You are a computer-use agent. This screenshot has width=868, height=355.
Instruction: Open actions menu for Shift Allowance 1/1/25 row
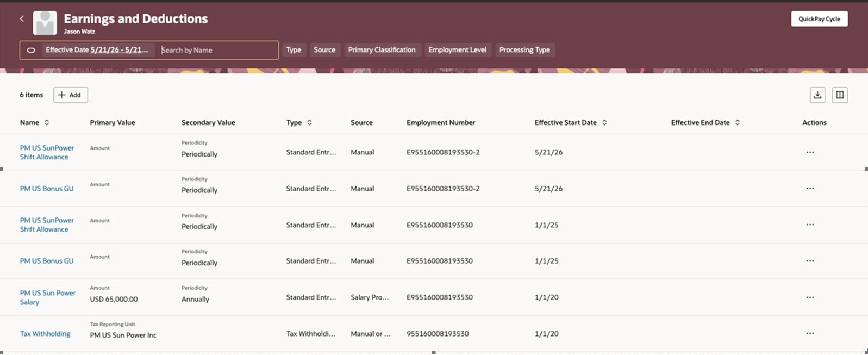click(810, 225)
